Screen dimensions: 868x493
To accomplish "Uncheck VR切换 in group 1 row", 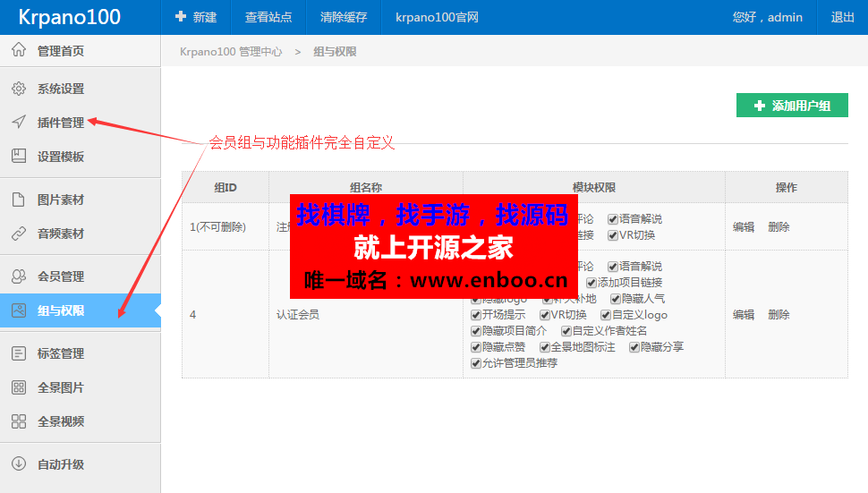I will pyautogui.click(x=613, y=235).
